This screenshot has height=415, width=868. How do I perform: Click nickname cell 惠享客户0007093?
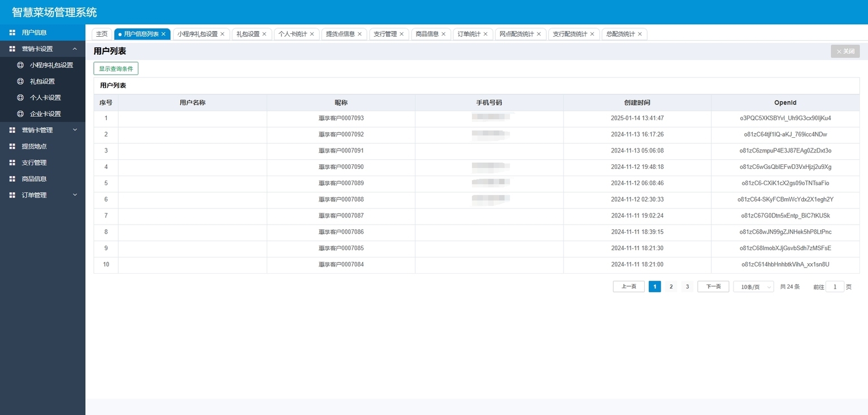[341, 119]
